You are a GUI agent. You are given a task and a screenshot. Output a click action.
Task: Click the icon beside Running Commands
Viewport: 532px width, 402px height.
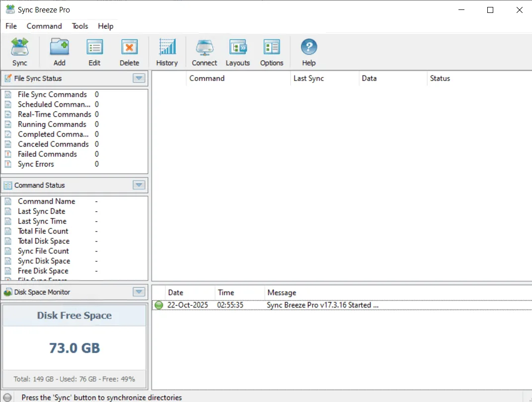pos(8,124)
